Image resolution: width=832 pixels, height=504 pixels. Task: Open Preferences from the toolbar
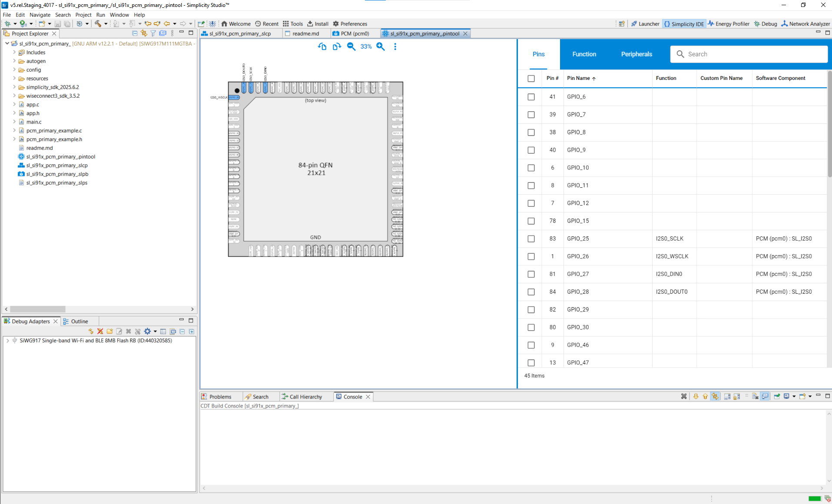[x=350, y=24]
